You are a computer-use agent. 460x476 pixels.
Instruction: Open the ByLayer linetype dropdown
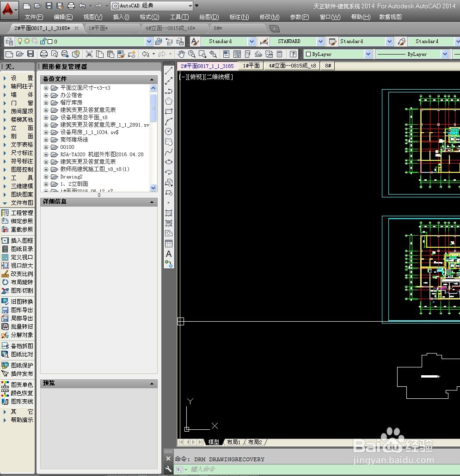[x=445, y=54]
